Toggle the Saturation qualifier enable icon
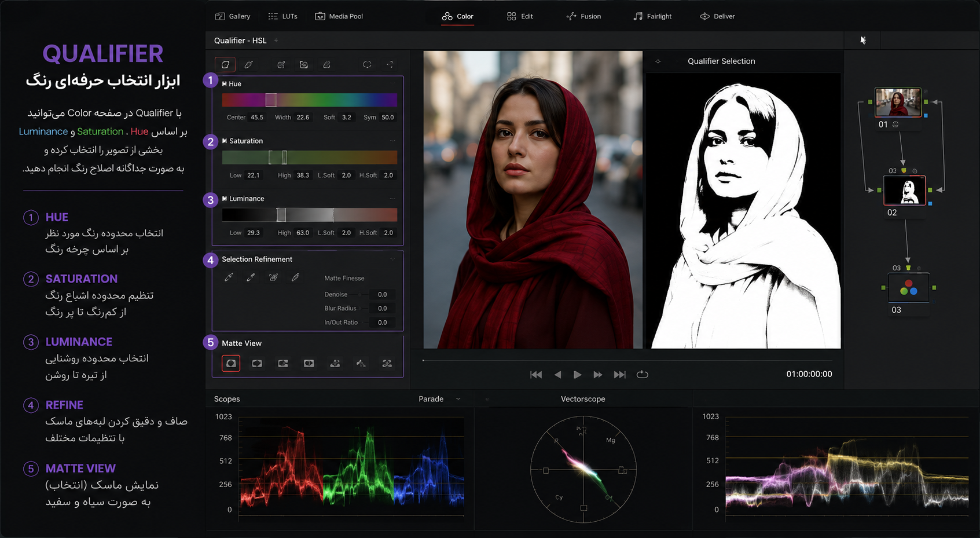 coord(225,141)
